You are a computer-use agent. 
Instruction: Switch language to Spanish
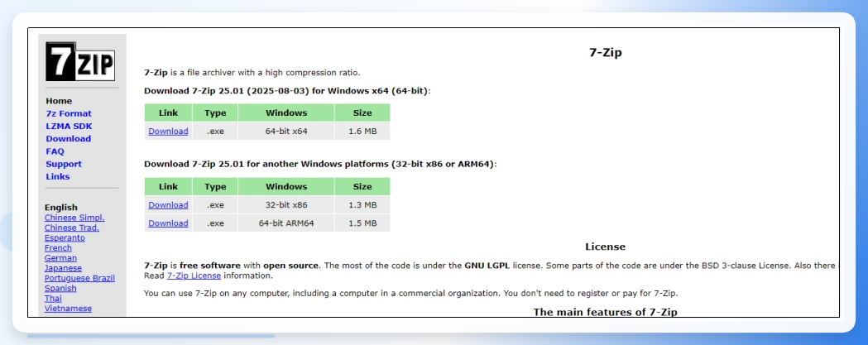pos(60,289)
